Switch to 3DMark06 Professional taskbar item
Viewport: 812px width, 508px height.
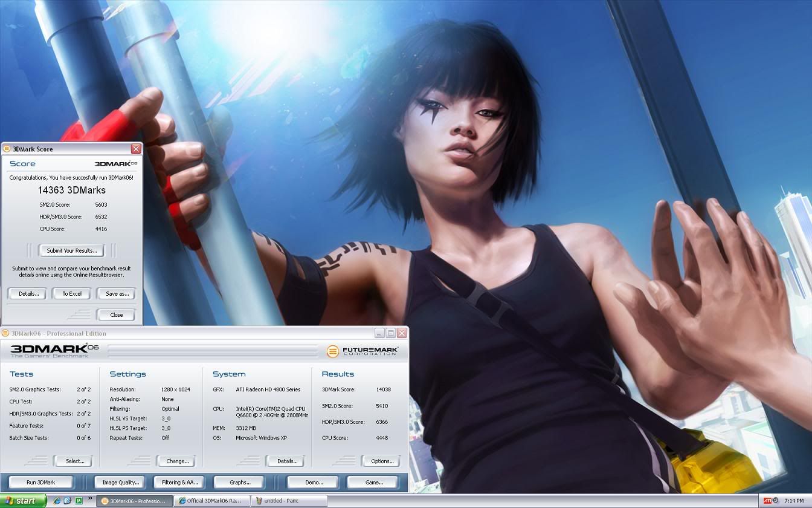135,501
